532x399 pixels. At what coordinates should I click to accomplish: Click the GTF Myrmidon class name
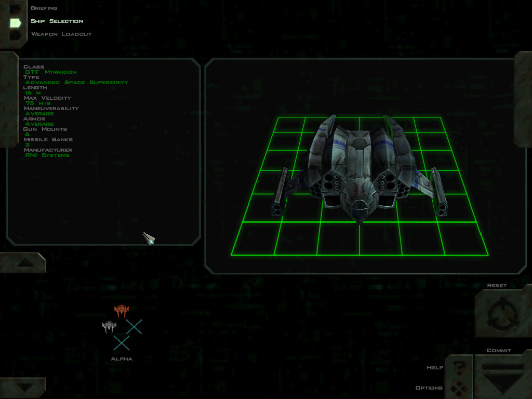pyautogui.click(x=51, y=72)
